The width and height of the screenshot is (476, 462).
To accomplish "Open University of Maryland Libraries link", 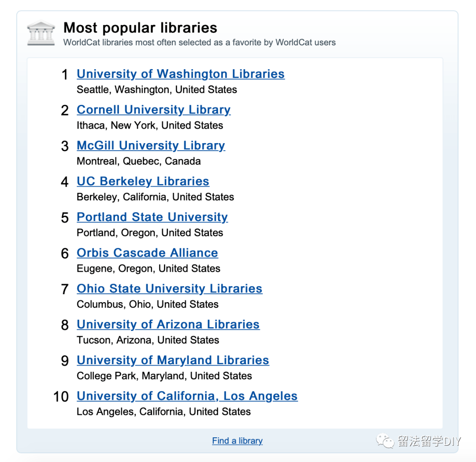I will click(173, 360).
